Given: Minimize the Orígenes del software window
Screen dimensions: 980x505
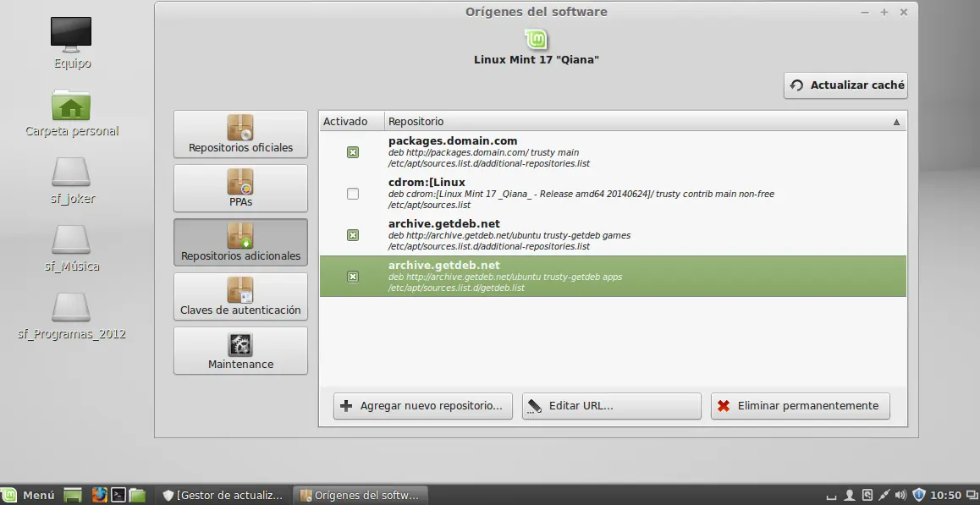Looking at the screenshot, I should pyautogui.click(x=865, y=12).
